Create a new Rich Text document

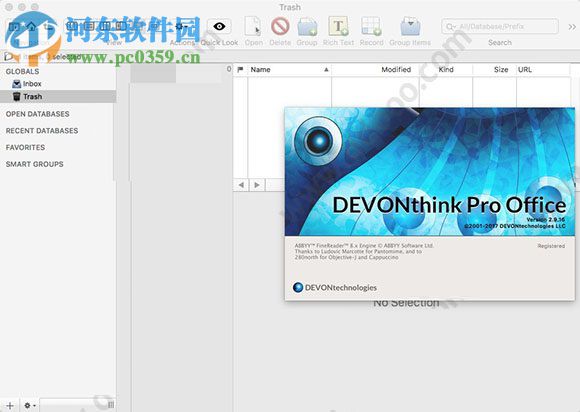pos(338,27)
